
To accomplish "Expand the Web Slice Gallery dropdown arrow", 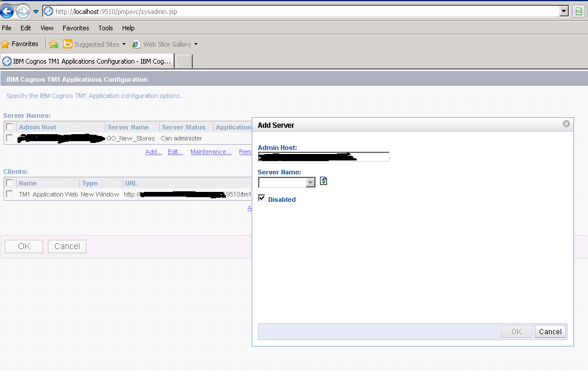I will click(x=196, y=44).
